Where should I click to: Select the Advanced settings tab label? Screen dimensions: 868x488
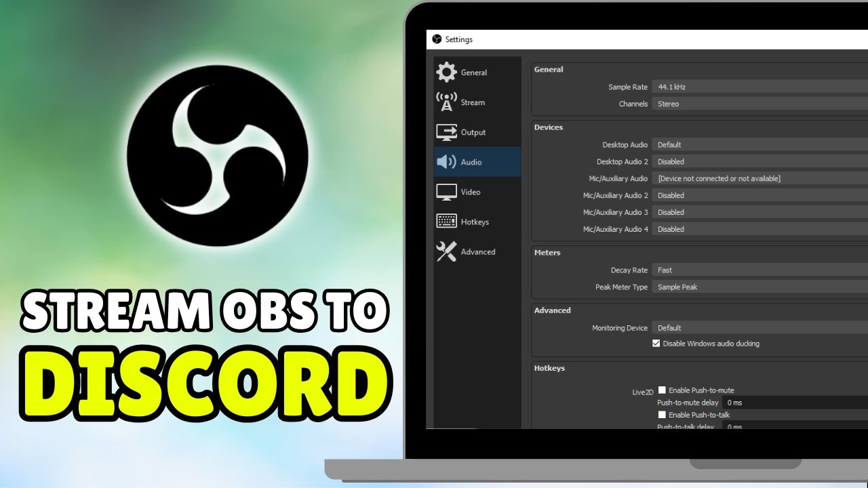[x=478, y=251]
